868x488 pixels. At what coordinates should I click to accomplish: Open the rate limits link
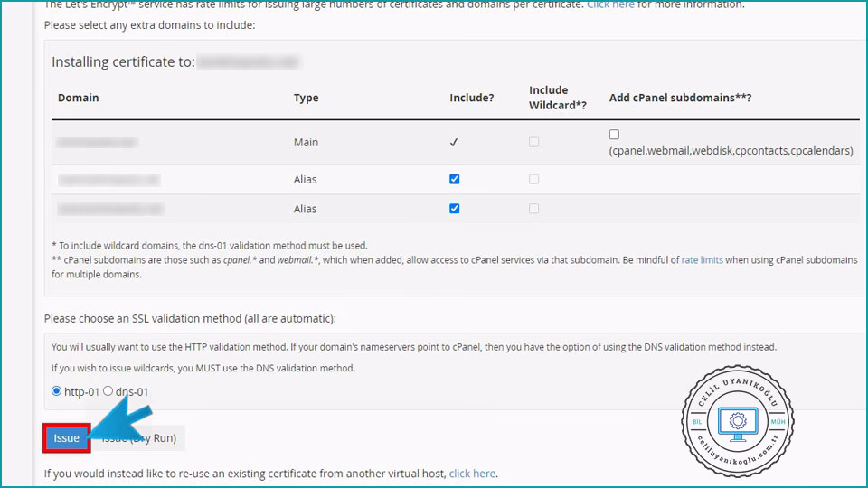(702, 260)
